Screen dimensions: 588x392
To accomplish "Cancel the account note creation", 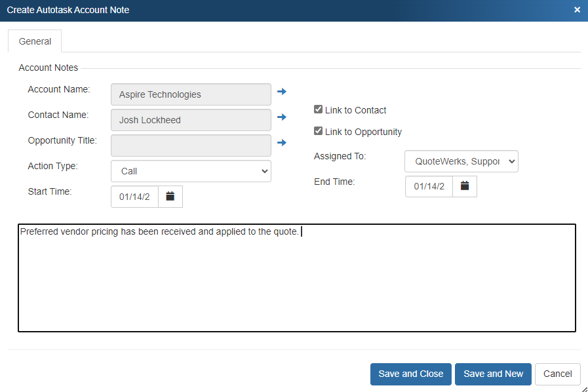I will [x=557, y=374].
